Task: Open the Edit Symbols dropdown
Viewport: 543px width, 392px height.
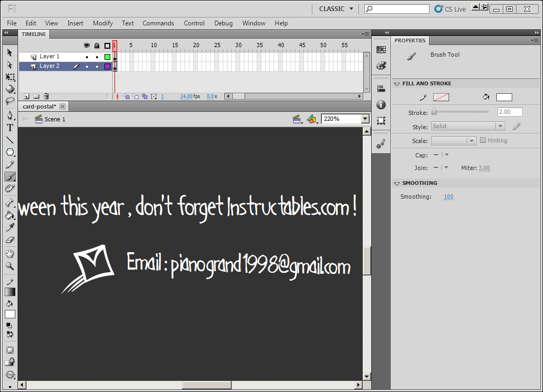Action: click(x=312, y=119)
